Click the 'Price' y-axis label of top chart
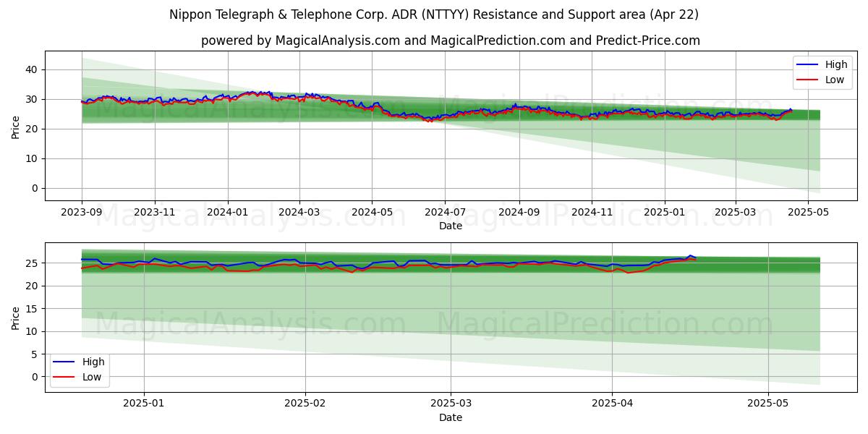 pos(16,126)
